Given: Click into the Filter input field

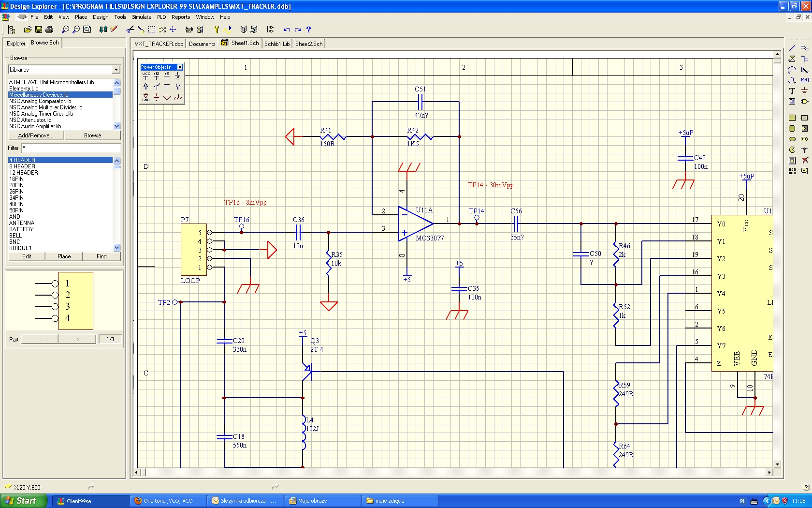Looking at the screenshot, I should (x=71, y=148).
